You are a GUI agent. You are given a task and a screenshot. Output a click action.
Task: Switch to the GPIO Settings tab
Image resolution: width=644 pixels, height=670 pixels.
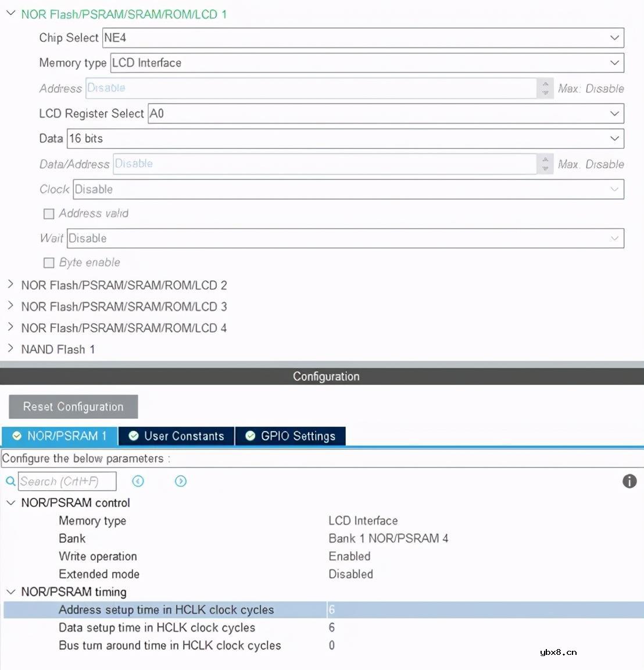291,436
